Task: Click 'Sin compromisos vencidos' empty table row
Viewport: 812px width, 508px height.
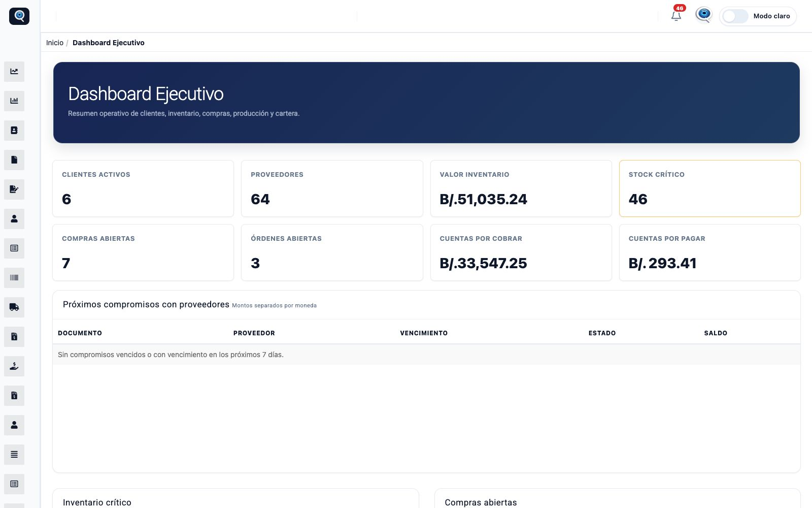Action: coord(426,355)
